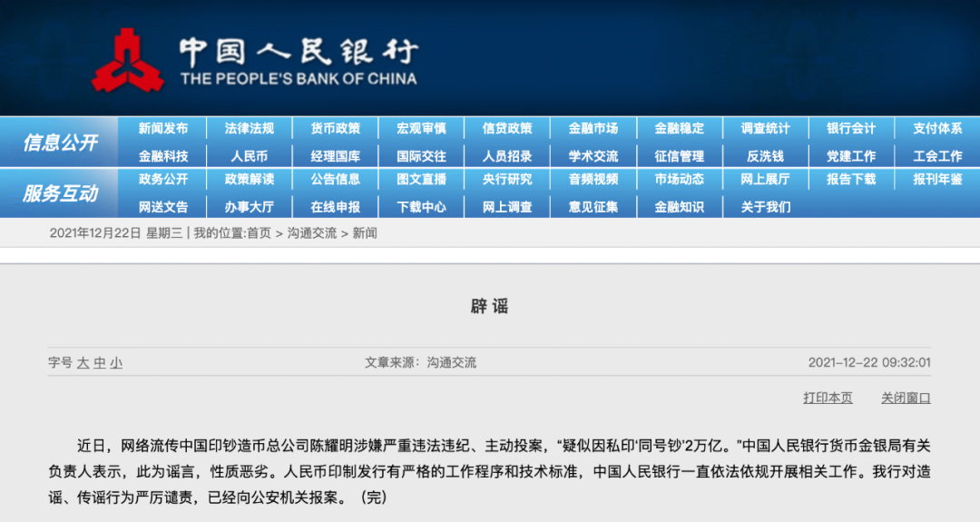The height and width of the screenshot is (522, 980).
Task: Click the 辟谣 article title
Action: pos(489,306)
